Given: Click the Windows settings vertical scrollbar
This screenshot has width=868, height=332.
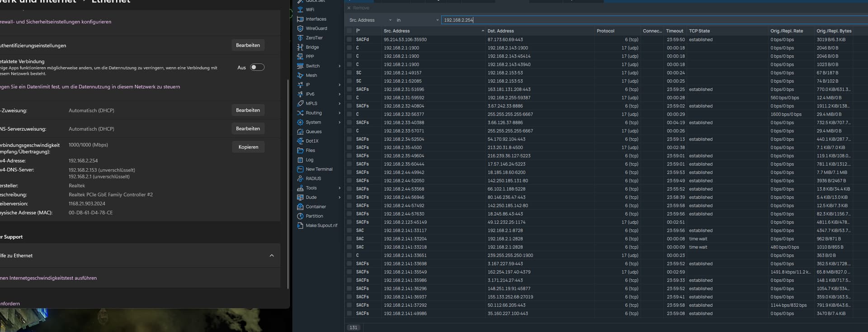Looking at the screenshot, I should [x=288, y=184].
